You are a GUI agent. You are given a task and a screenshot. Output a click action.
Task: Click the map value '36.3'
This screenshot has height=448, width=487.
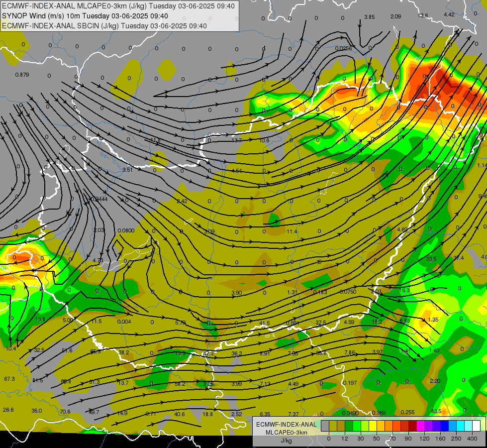coord(237,353)
